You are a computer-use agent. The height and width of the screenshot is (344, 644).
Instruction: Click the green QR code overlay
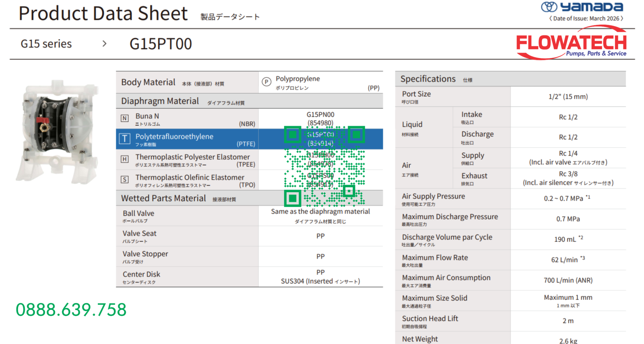coord(324,166)
